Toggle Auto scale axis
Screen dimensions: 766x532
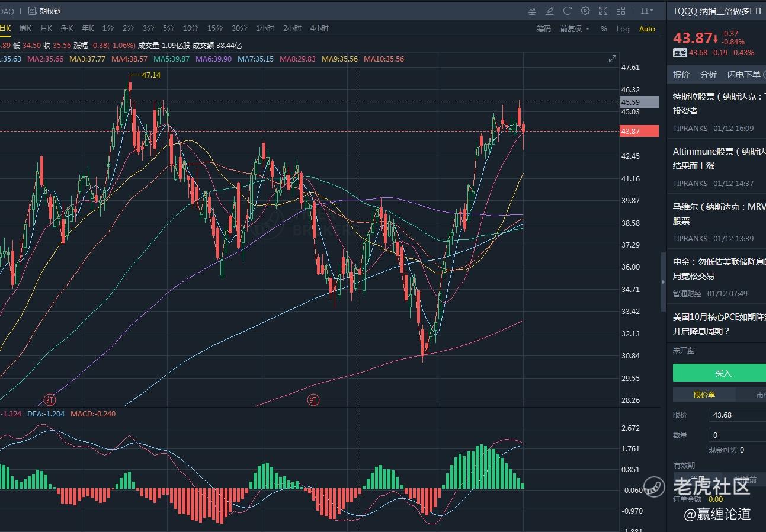click(x=647, y=28)
